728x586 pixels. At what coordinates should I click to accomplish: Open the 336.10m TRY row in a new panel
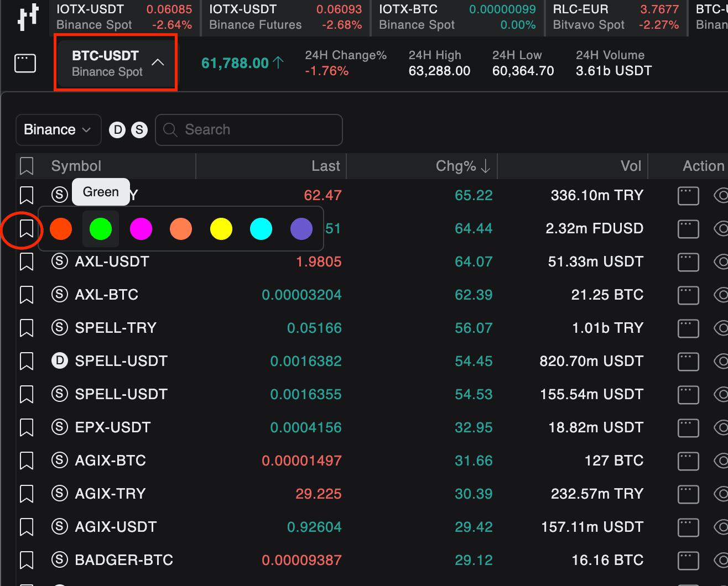(x=688, y=196)
